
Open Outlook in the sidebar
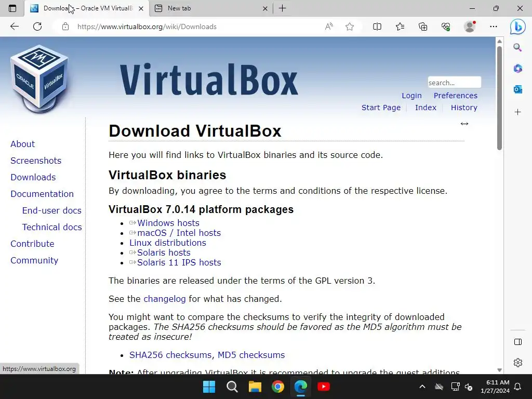tap(517, 89)
